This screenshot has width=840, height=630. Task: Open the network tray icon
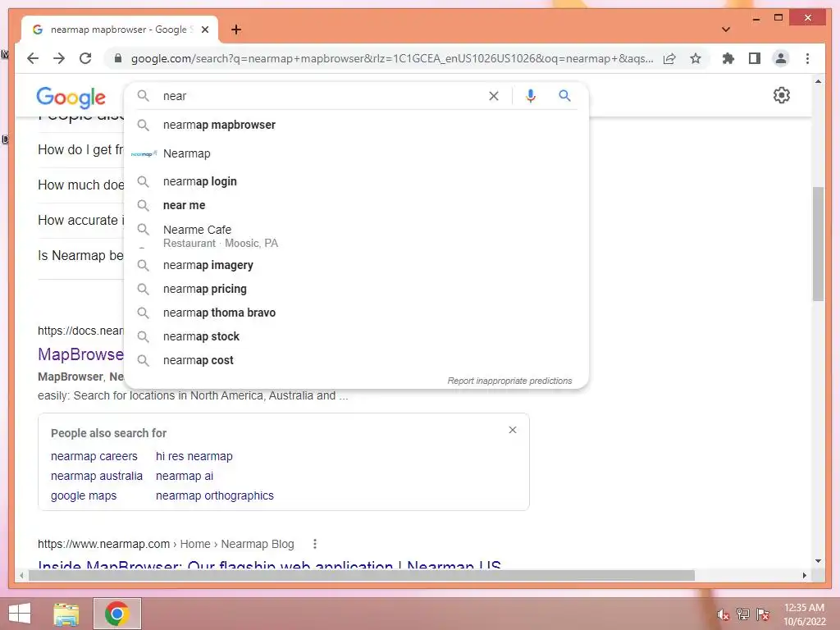(x=743, y=614)
